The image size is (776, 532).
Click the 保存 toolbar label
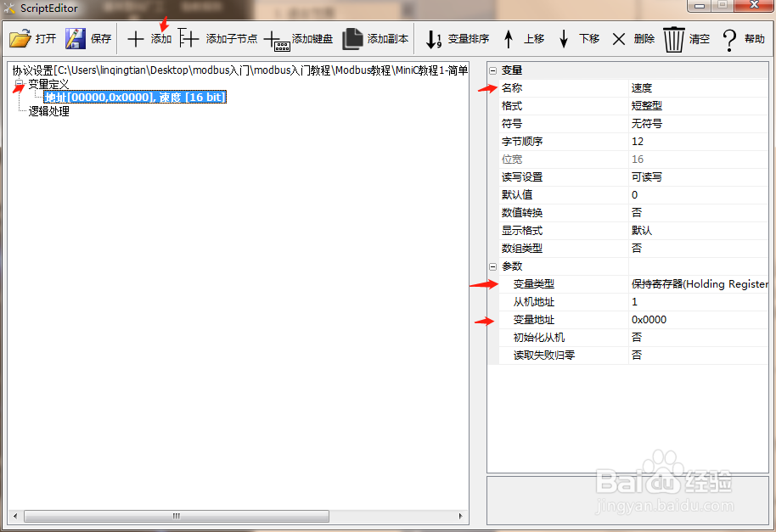coord(101,38)
